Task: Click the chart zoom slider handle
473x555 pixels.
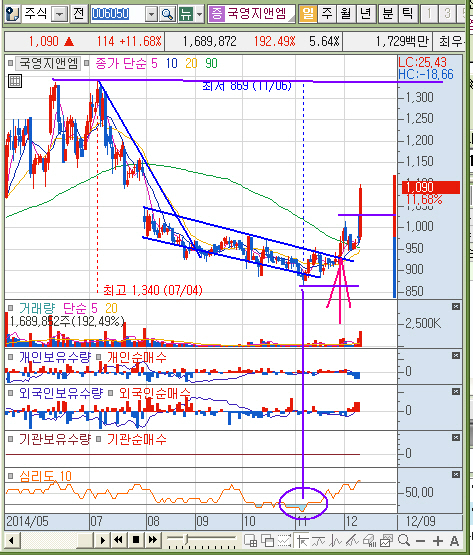Action: pos(186,539)
